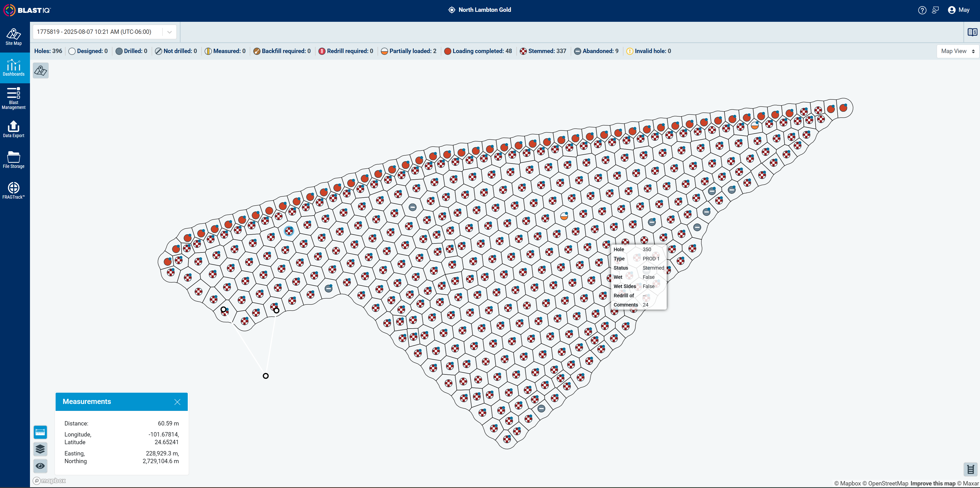Open the Map View selector

click(x=957, y=51)
